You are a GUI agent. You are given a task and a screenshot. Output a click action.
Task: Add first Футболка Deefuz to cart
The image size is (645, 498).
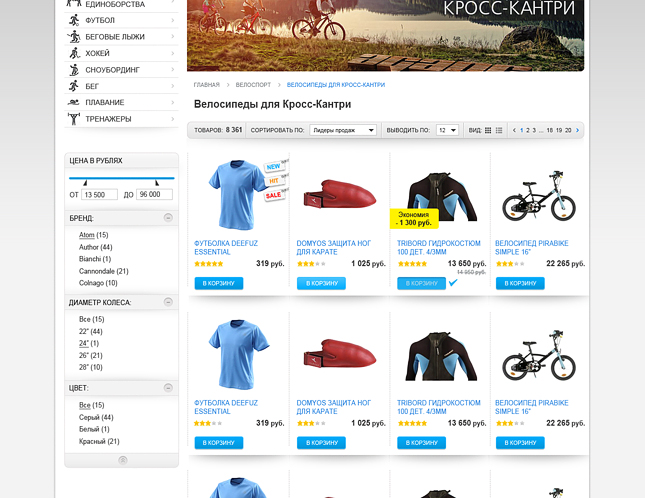pos(219,283)
